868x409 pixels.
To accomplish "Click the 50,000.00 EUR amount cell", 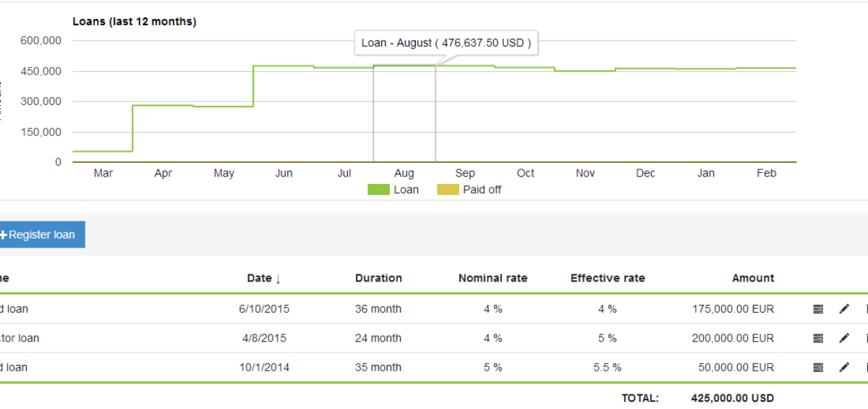I will tap(736, 367).
